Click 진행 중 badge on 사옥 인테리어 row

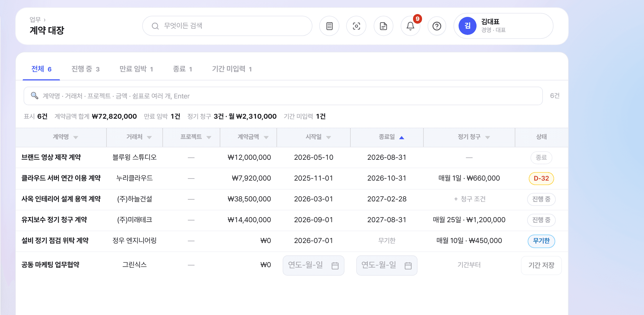[x=541, y=199]
